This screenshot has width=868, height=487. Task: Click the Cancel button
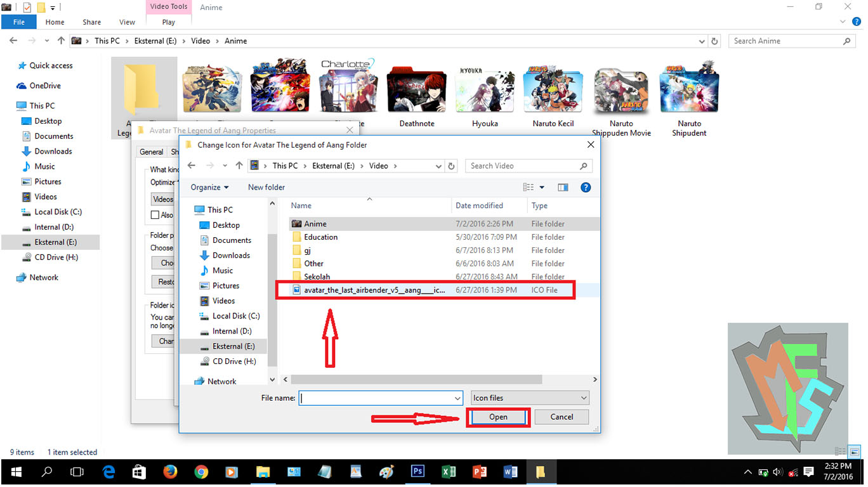(x=562, y=417)
